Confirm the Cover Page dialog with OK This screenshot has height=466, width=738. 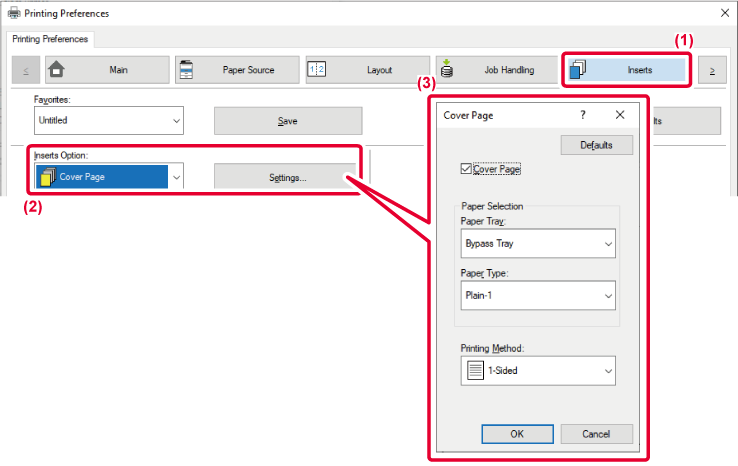pos(516,434)
